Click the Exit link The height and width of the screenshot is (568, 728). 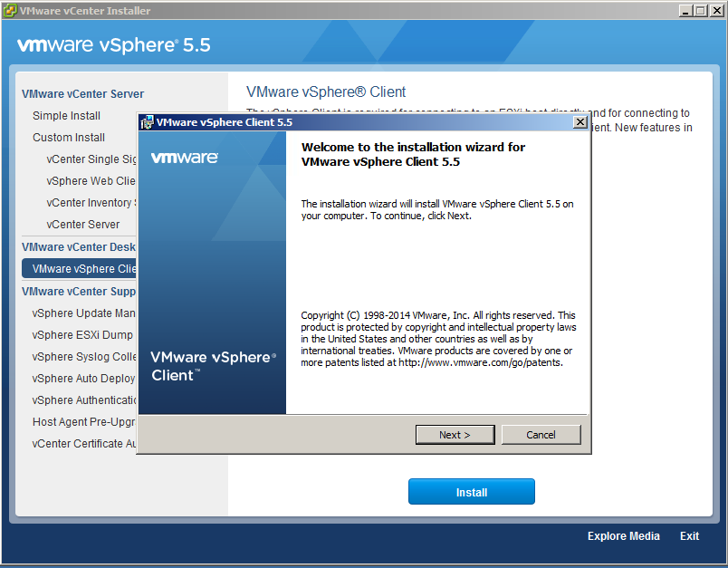689,536
